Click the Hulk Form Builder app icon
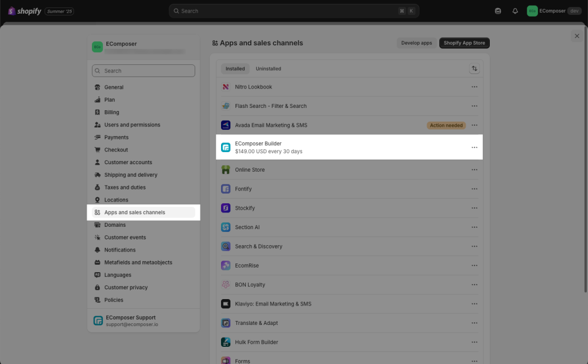The width and height of the screenshot is (588, 364). click(226, 342)
